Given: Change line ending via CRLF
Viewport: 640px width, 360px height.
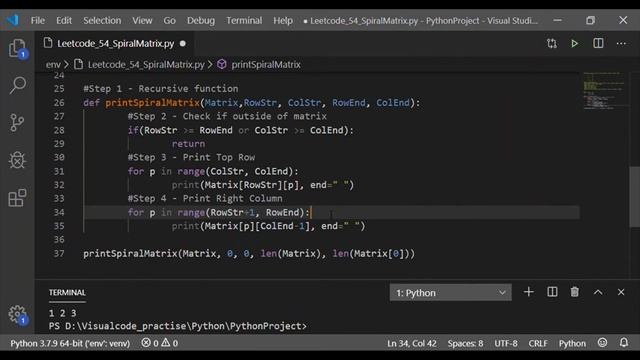Looking at the screenshot, I should point(538,343).
